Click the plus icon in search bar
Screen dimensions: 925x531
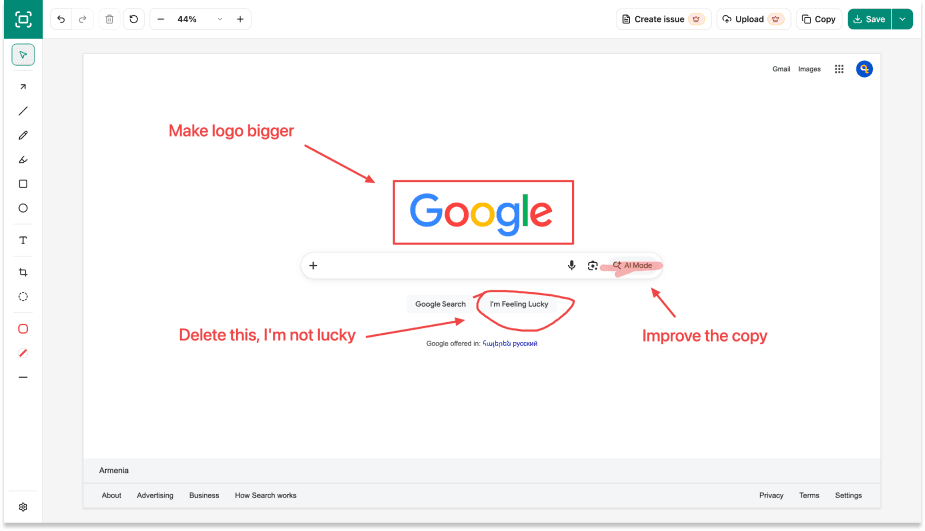pos(313,266)
